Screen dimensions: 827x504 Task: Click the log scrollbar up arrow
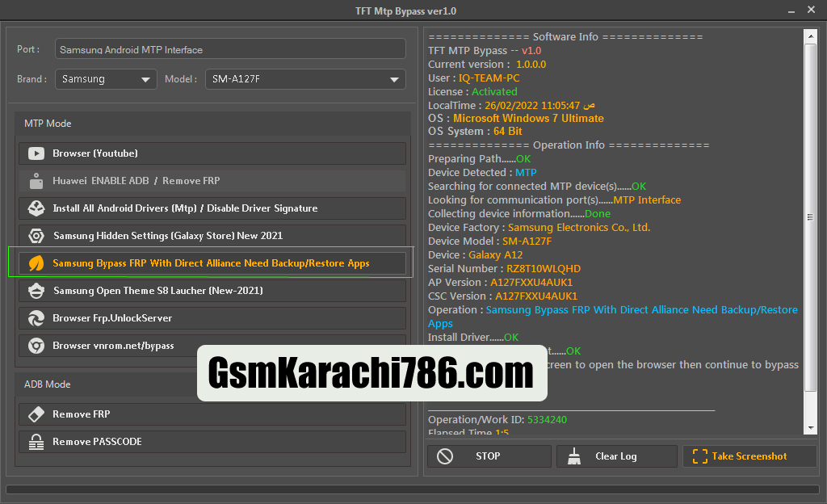point(811,36)
